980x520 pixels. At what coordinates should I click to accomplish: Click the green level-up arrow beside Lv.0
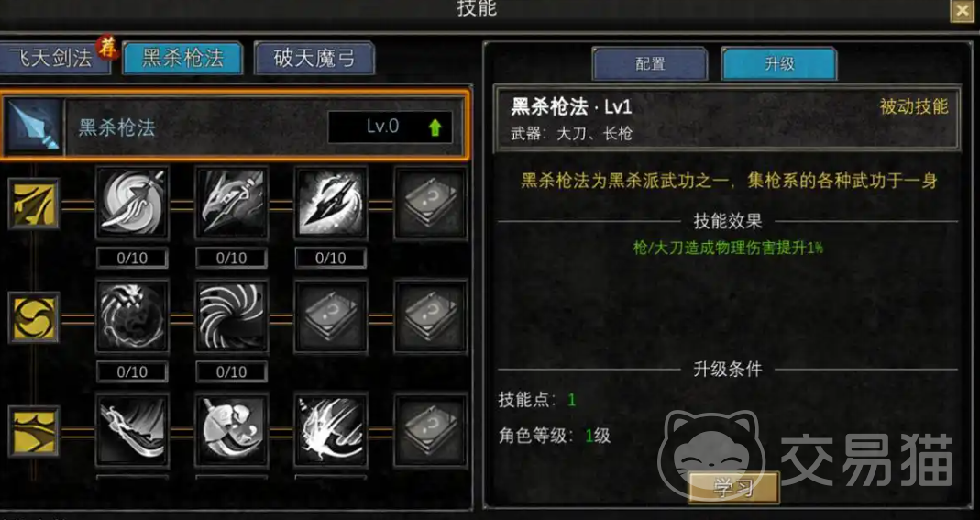pos(435,127)
